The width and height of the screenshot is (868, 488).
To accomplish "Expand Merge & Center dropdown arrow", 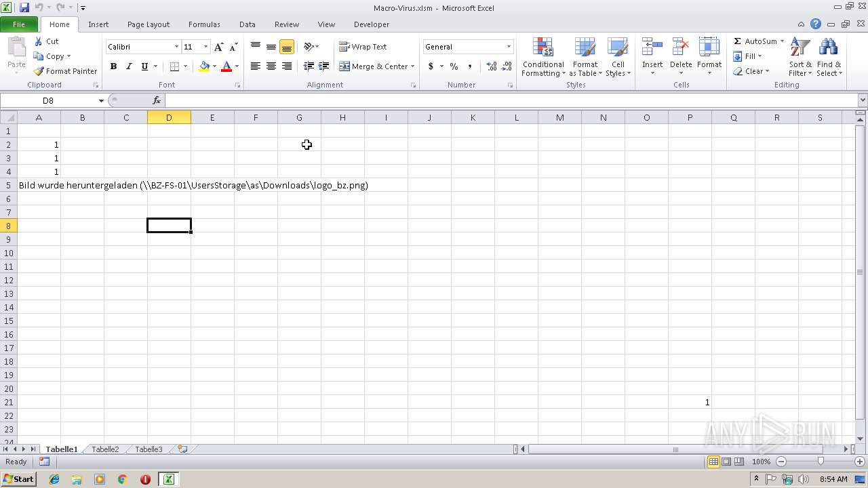I will [x=413, y=66].
